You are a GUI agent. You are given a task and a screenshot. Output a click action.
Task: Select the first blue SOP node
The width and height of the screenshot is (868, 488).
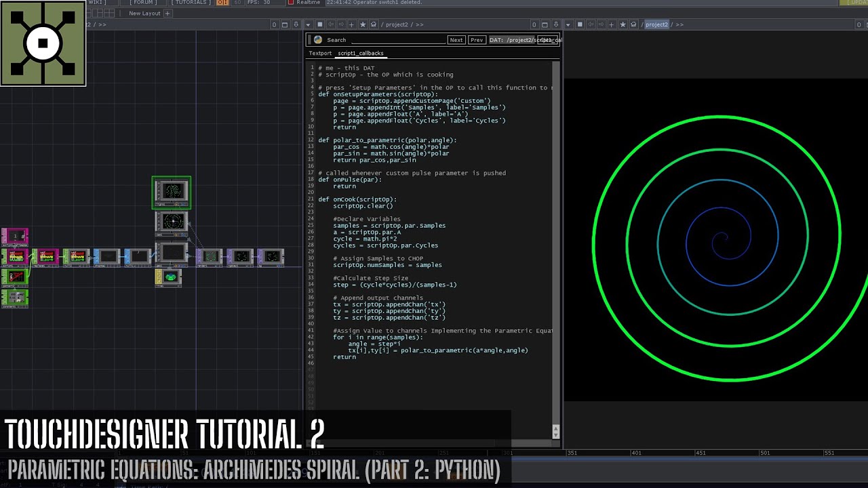point(106,256)
